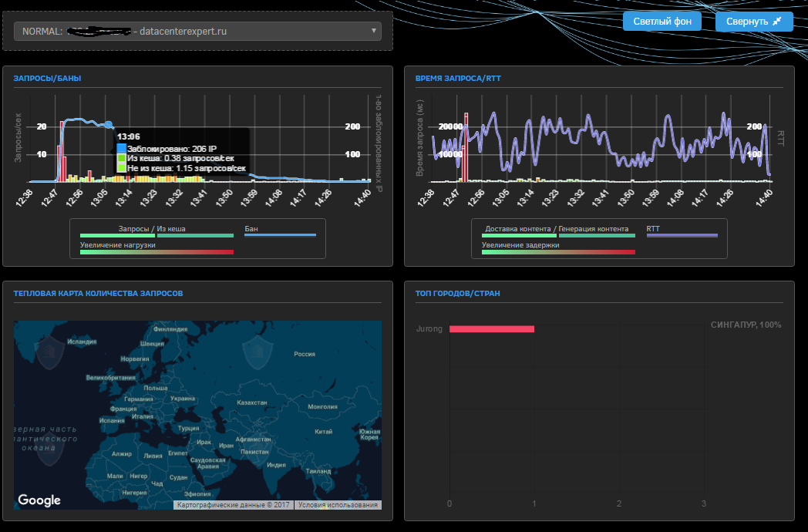
Task: Click the ВРЕМЯ ЗАПРОСА/RTT panel title
Action: 458,79
